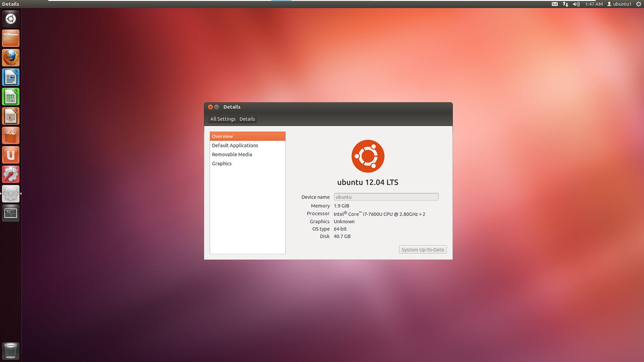Open the sound volume indicator

pos(576,4)
